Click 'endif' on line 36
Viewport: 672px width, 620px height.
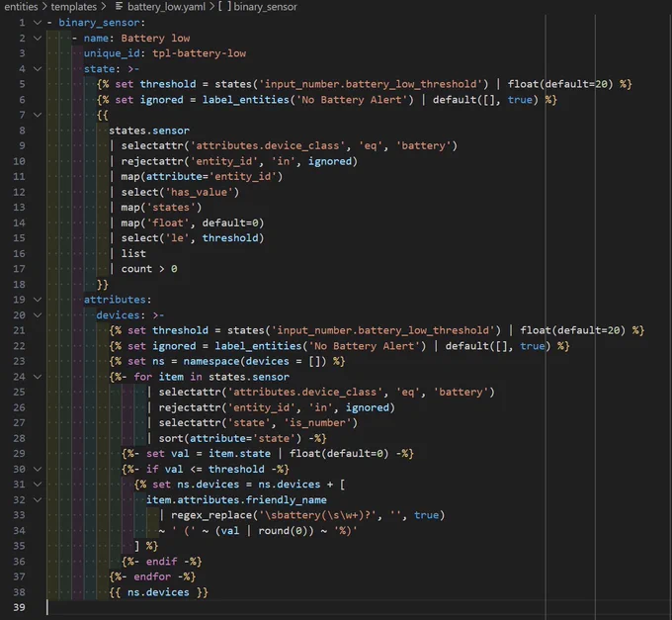coord(161,562)
